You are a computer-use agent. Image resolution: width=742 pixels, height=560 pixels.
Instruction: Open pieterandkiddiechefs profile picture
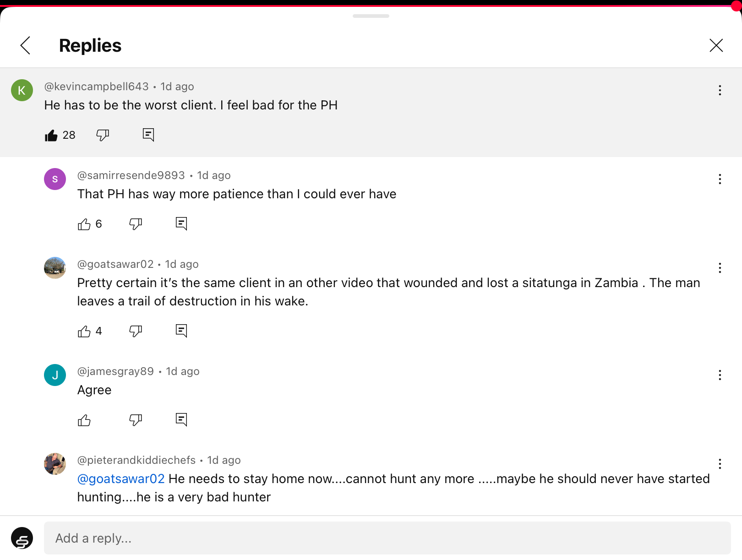point(55,464)
